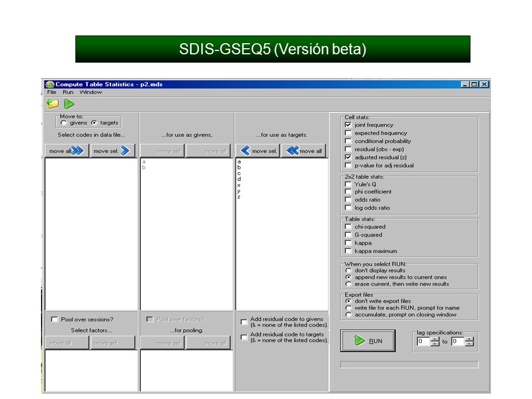Check Add residual code to givens
This screenshot has width=532, height=399.
click(x=244, y=322)
